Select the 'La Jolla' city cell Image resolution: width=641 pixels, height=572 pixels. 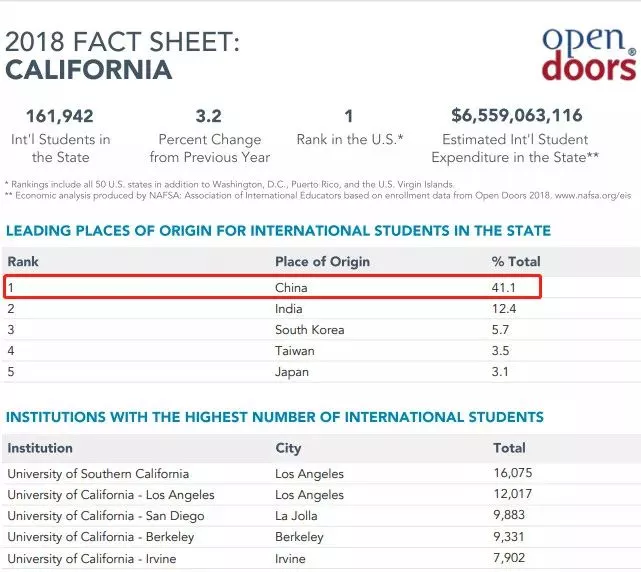296,516
